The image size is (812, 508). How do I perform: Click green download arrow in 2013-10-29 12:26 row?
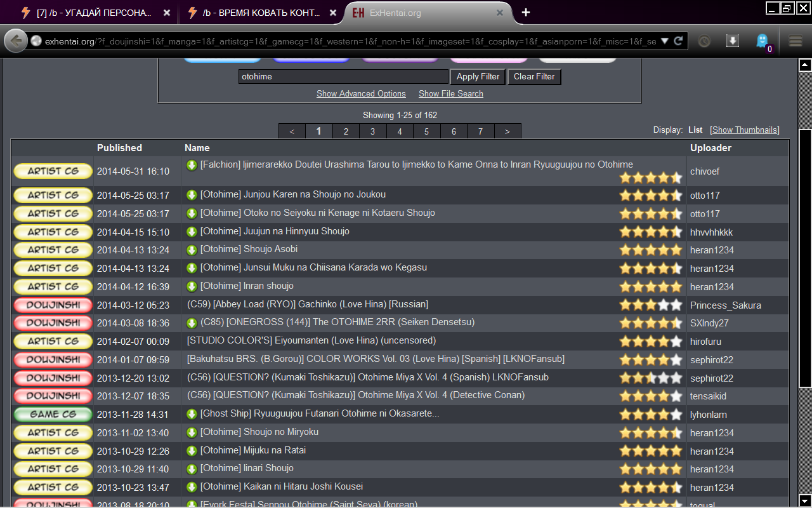point(192,451)
